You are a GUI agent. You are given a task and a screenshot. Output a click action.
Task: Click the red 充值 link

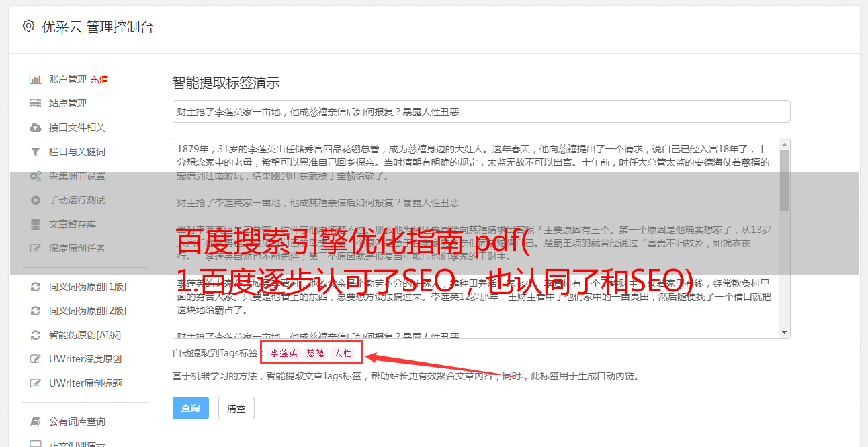coord(99,79)
